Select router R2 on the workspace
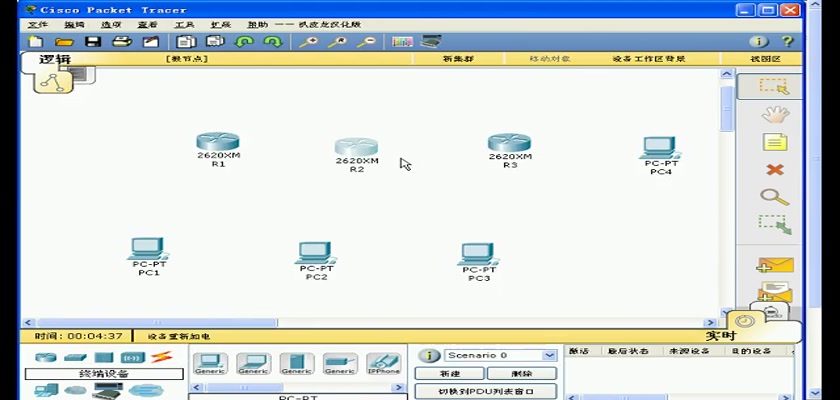Screen dimensions: 840x400 (356, 150)
